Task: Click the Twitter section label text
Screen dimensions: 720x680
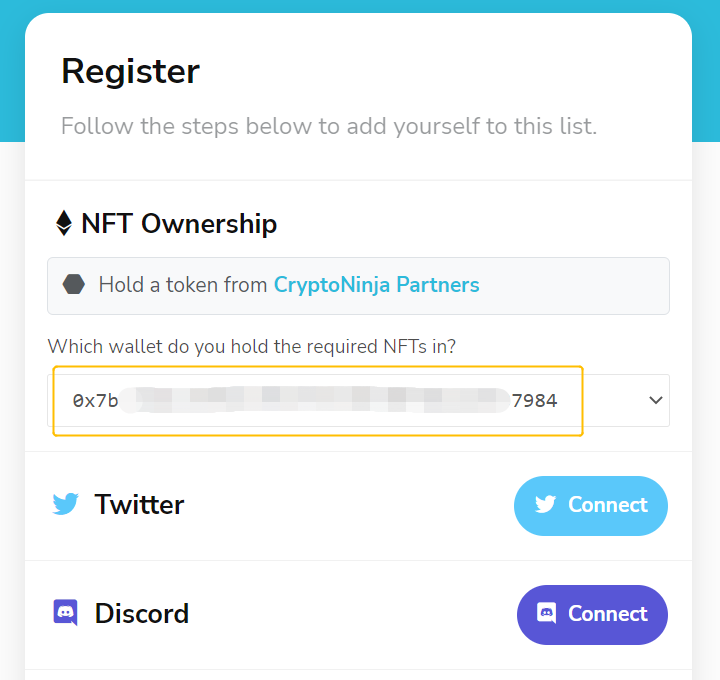Action: (139, 504)
